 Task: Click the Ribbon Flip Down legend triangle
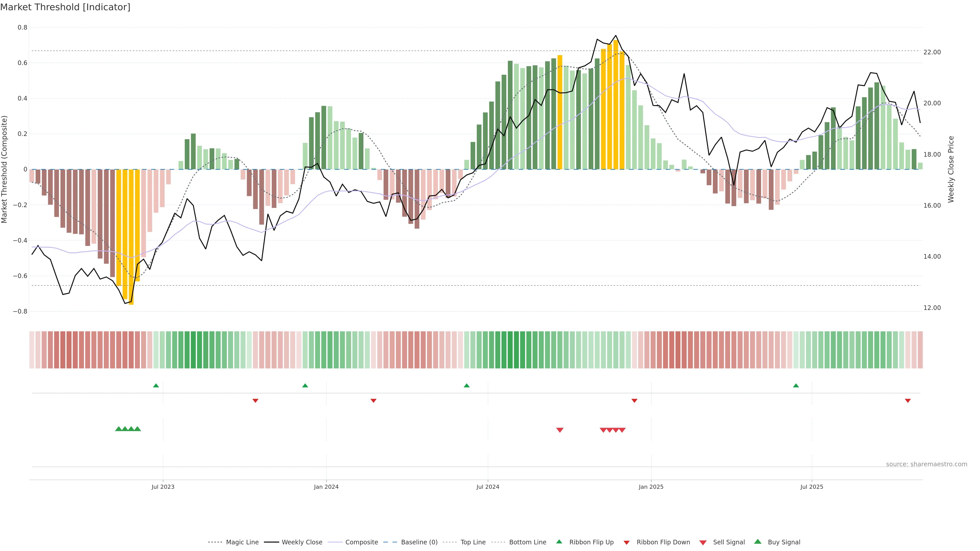[x=627, y=542]
